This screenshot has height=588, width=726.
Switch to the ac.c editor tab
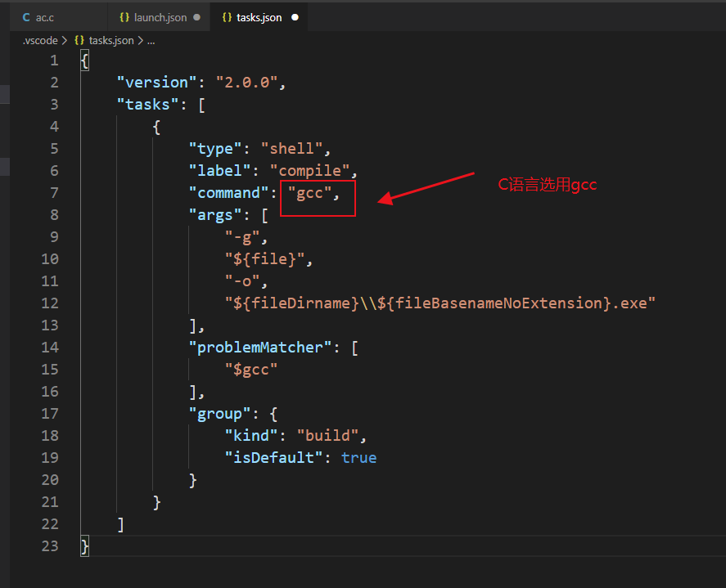pos(58,17)
